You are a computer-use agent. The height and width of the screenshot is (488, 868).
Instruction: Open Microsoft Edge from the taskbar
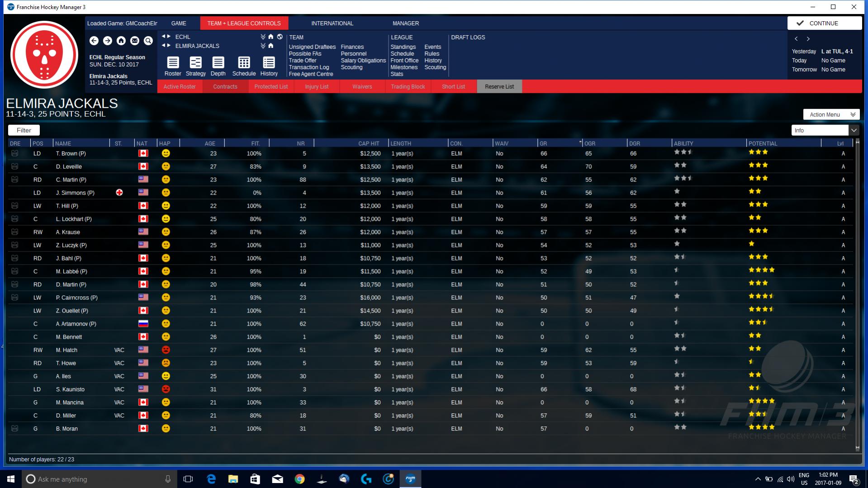point(211,479)
